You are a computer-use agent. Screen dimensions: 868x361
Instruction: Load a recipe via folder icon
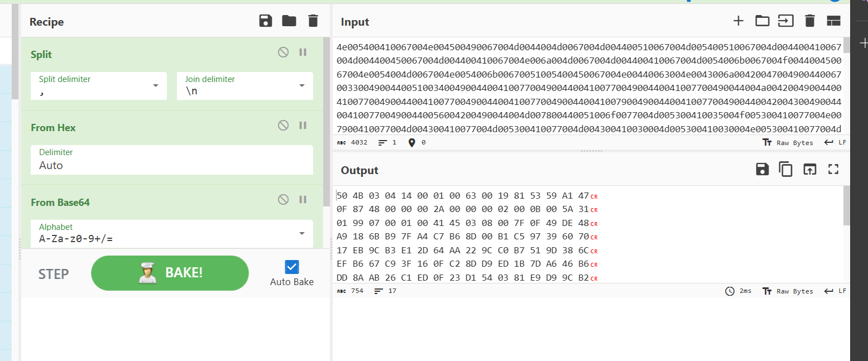point(289,21)
